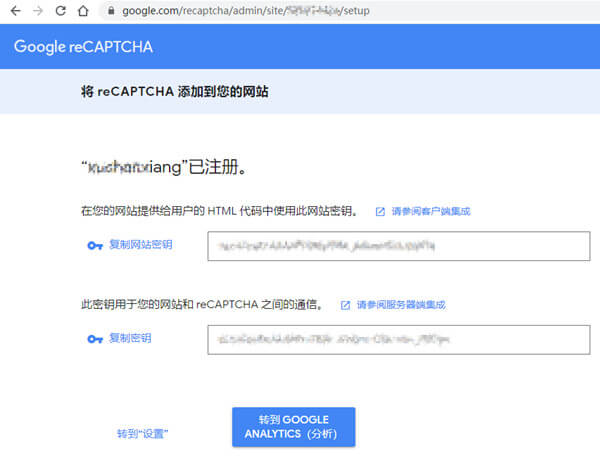Copy the secret key via 复制密钥

(130, 338)
